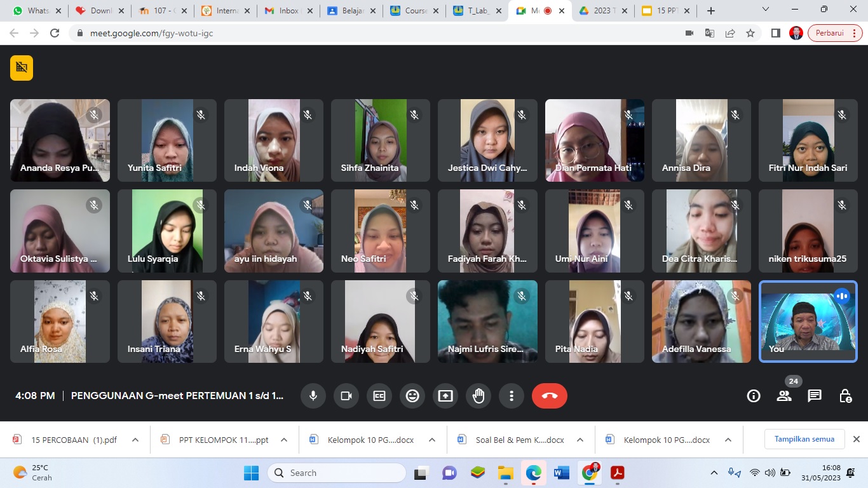Select Najmi Lufris participant video tile
The height and width of the screenshot is (488, 868).
pyautogui.click(x=487, y=322)
